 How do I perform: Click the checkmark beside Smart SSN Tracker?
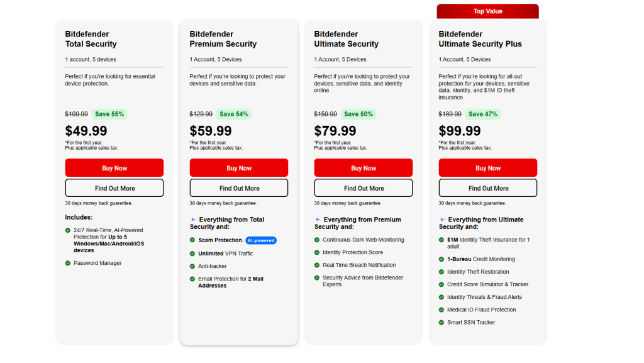click(x=440, y=321)
